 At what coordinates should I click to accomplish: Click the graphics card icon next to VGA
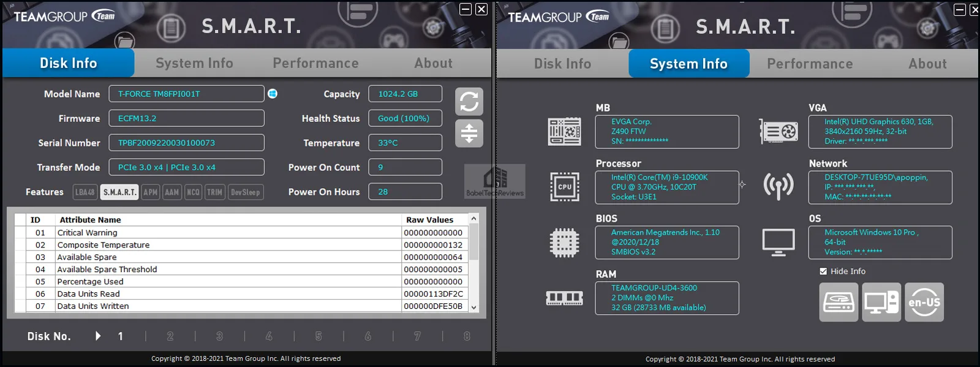[778, 131]
